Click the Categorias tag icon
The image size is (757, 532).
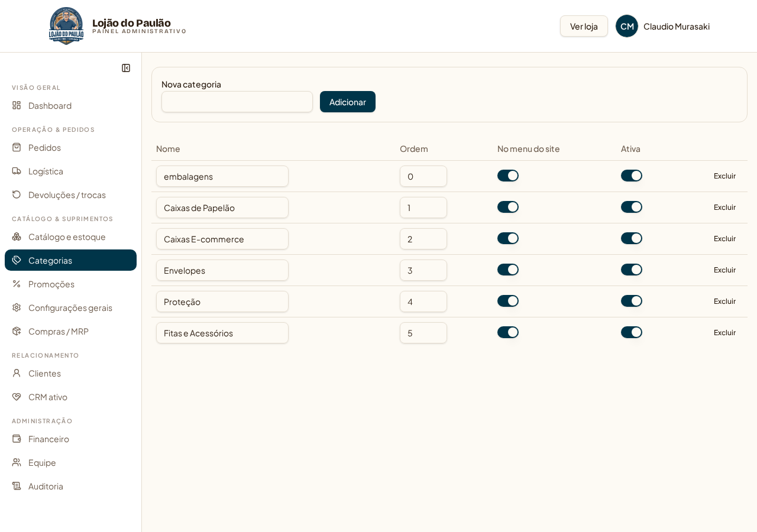pyautogui.click(x=17, y=260)
